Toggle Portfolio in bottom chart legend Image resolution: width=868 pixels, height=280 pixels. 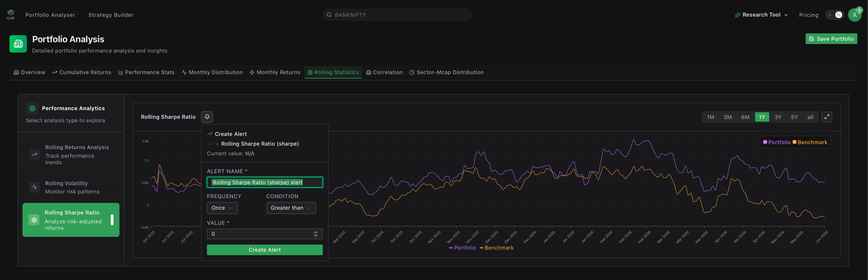pos(462,248)
